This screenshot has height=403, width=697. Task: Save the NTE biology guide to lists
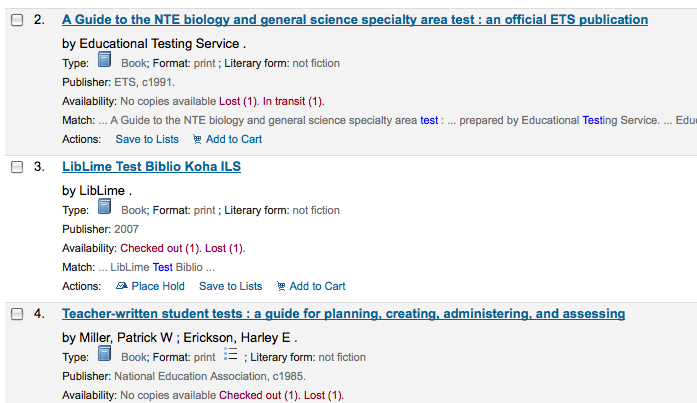(x=147, y=139)
